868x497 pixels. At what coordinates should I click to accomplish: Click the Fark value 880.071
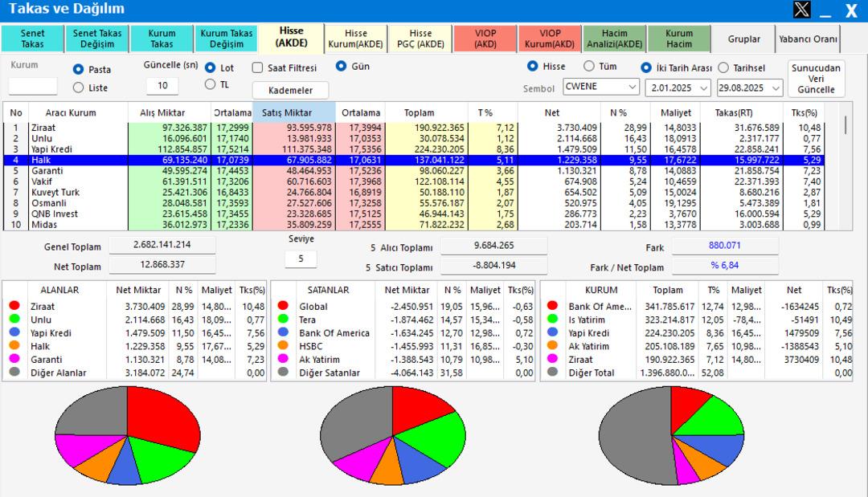point(725,246)
